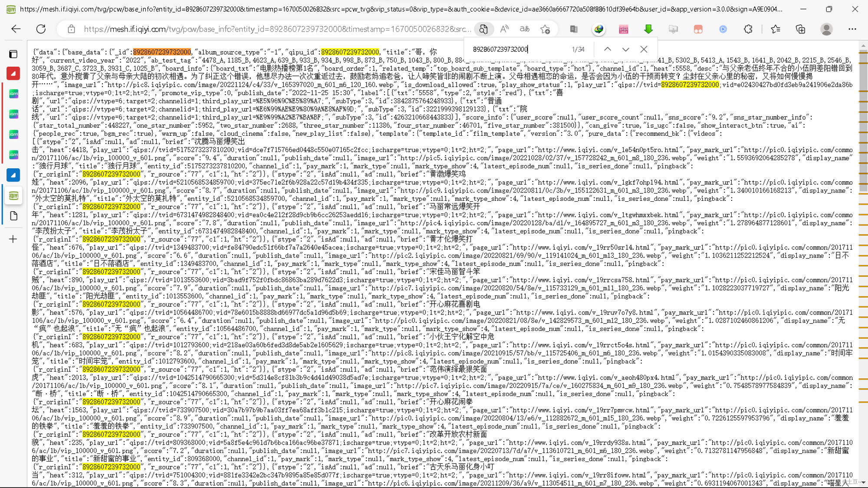Image resolution: width=868 pixels, height=488 pixels.
Task: Open a new vertical tab
Action: click(13, 239)
